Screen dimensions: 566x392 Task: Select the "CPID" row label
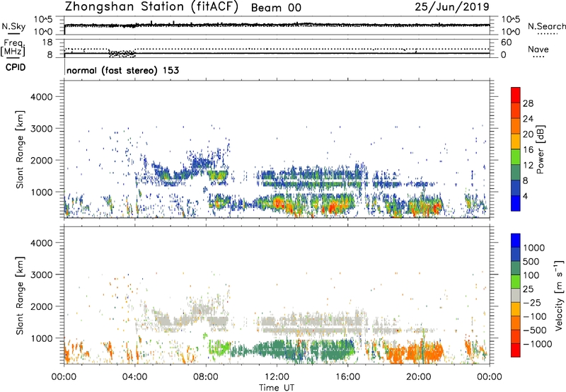16,67
